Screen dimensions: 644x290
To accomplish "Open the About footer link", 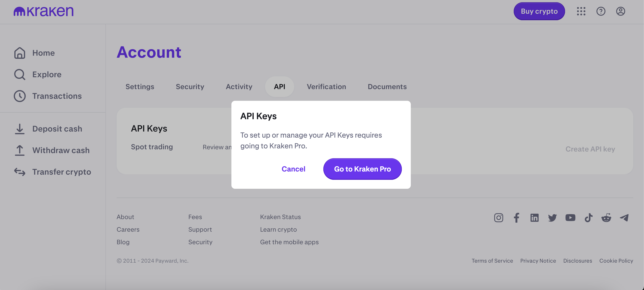I will point(125,217).
